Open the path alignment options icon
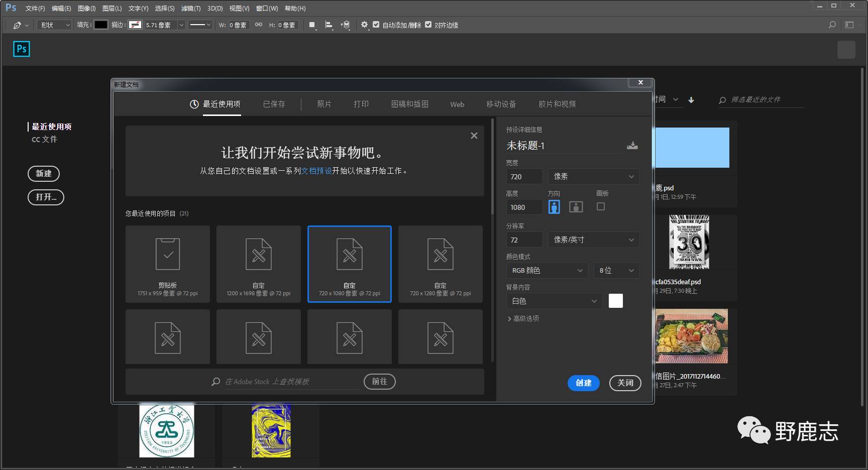Image resolution: width=868 pixels, height=470 pixels. tap(329, 25)
